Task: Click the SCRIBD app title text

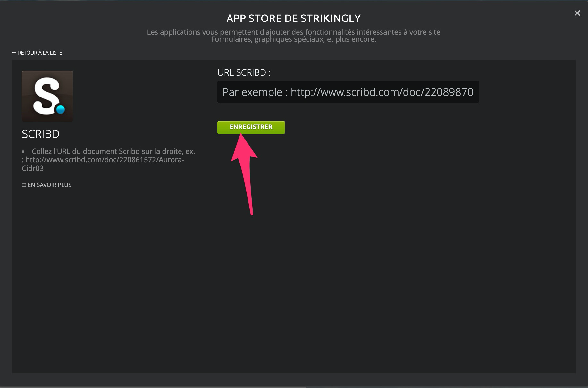Action: 41,134
